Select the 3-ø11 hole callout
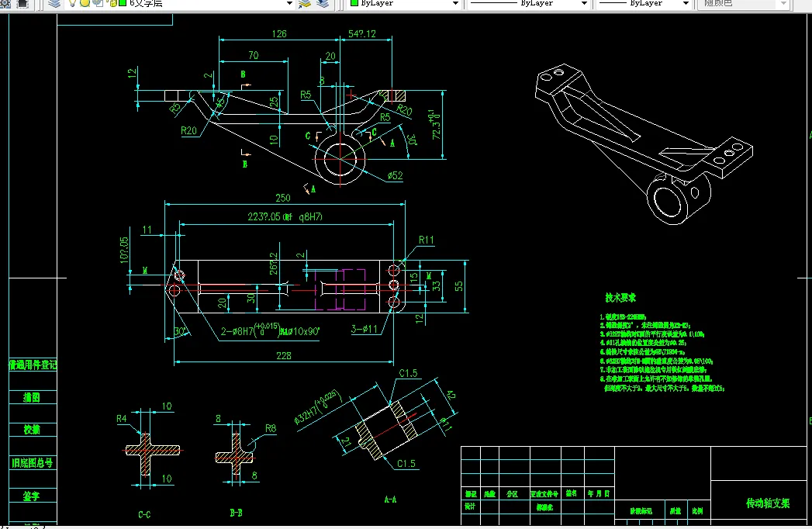Screen dimensions: 812x529 click(365, 328)
